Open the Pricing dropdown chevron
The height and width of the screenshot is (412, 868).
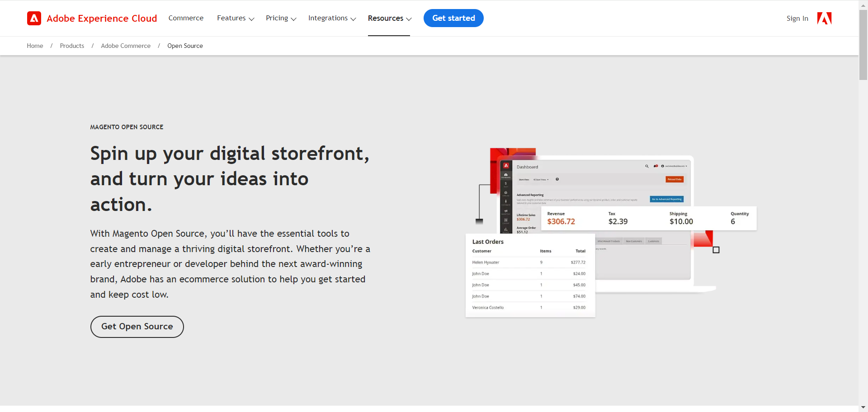click(293, 19)
